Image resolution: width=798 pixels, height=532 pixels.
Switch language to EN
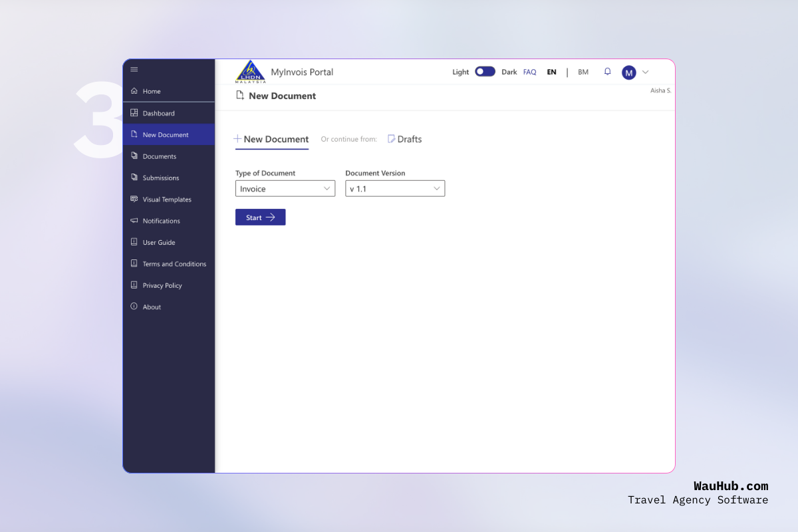[x=551, y=72]
